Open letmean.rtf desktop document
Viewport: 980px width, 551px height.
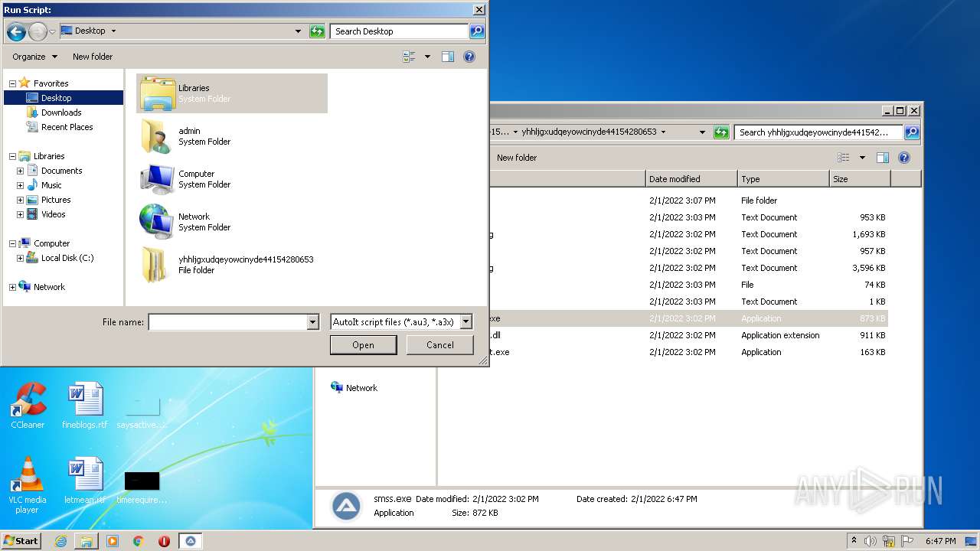[84, 481]
